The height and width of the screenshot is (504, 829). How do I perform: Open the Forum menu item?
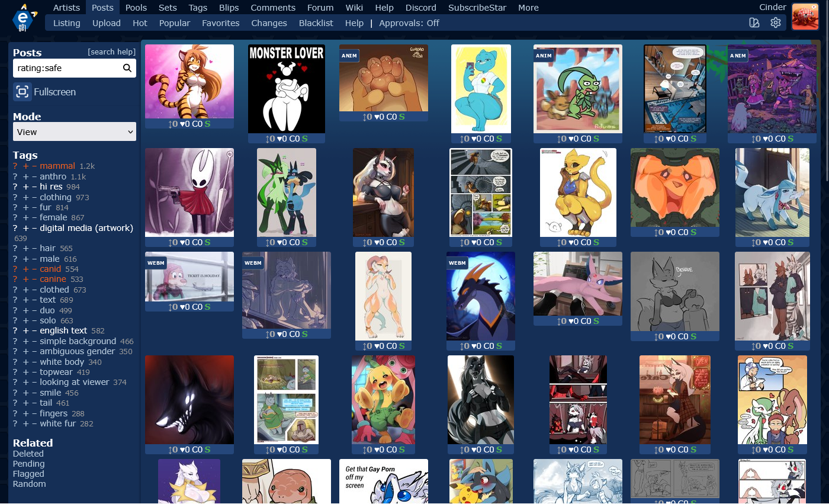[320, 8]
